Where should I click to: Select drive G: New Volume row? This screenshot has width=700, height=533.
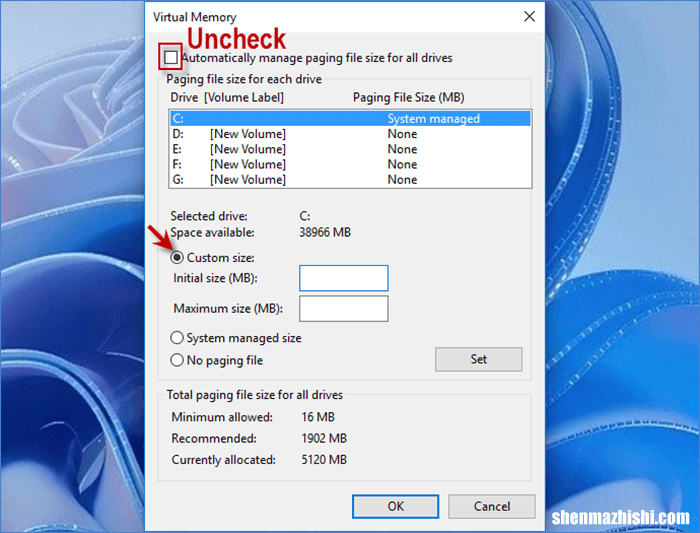350,179
